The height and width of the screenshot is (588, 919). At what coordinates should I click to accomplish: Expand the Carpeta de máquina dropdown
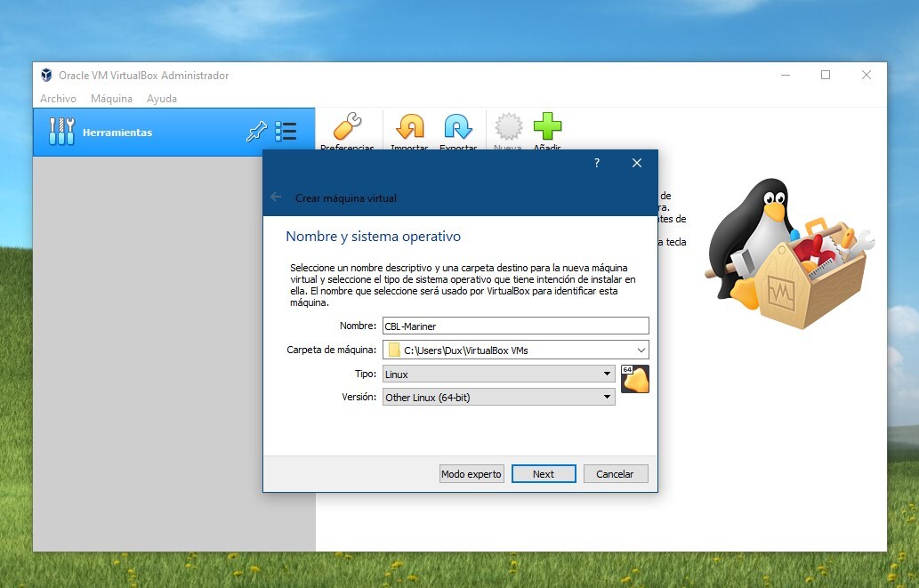(x=641, y=350)
